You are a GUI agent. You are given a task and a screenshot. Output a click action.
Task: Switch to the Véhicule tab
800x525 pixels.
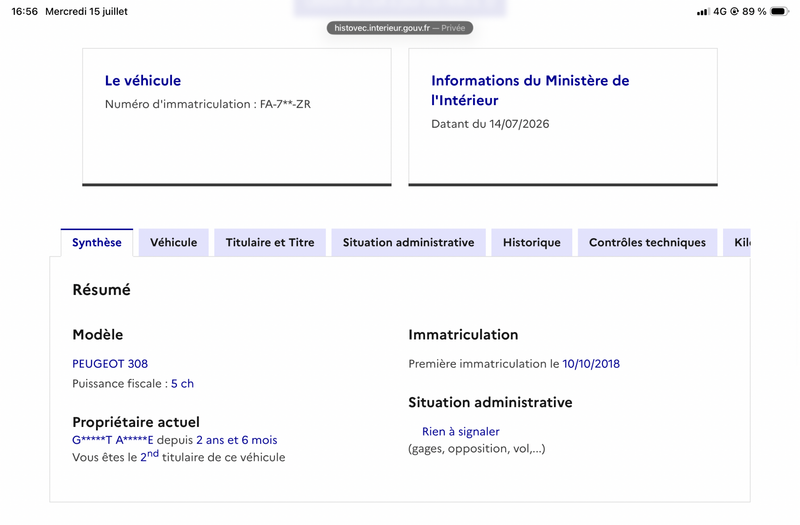click(x=173, y=242)
